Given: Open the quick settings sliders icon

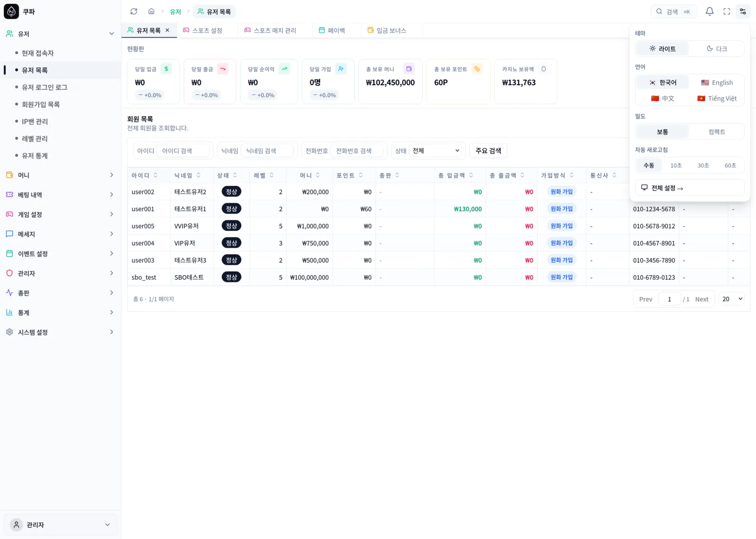Looking at the screenshot, I should tap(743, 11).
